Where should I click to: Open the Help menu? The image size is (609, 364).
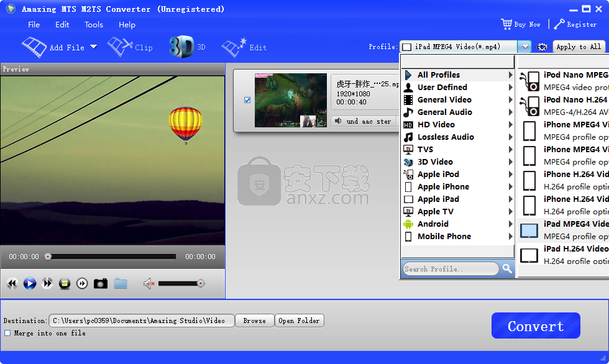[x=127, y=25]
